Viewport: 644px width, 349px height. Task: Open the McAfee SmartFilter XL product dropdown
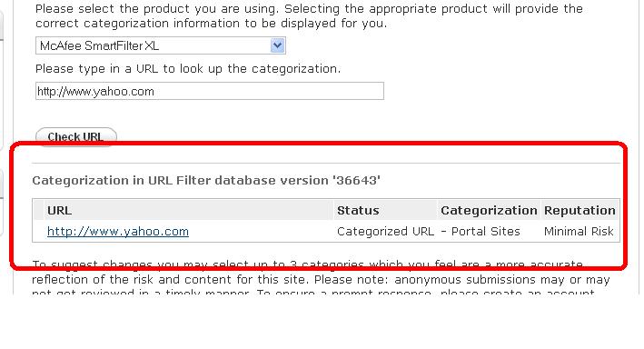point(161,45)
